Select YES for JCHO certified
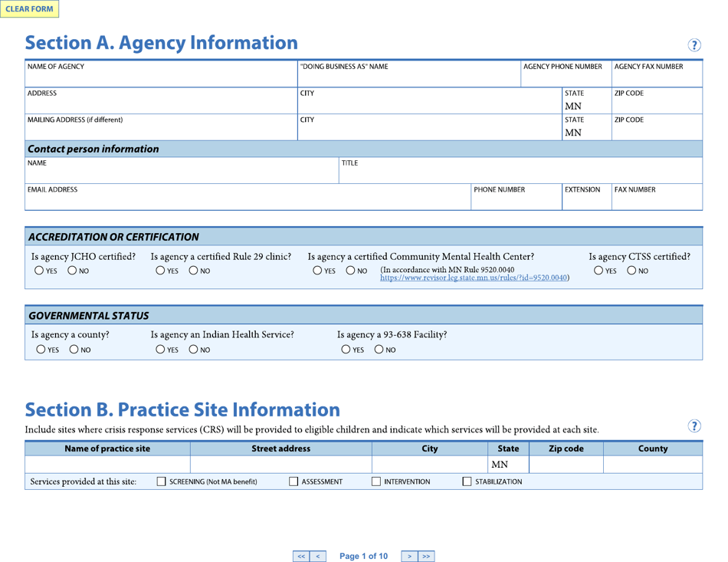Image resolution: width=728 pixels, height=562 pixels. pyautogui.click(x=40, y=270)
